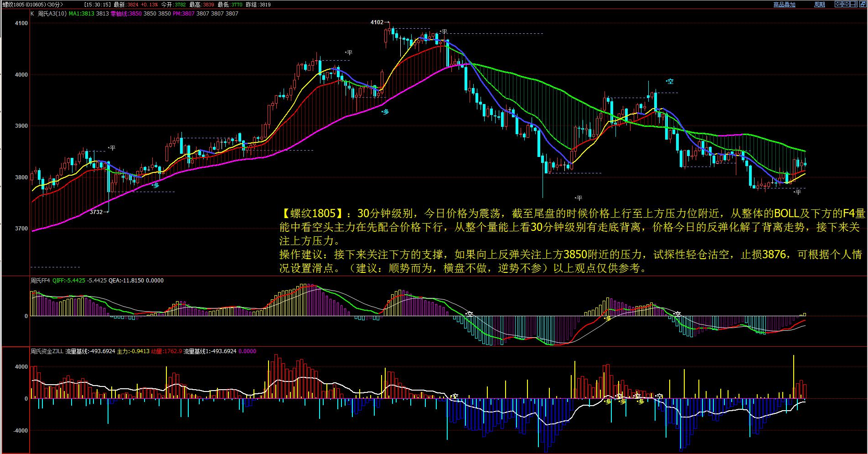868x454 pixels.
Task: Click the restore window icon in the chart header
Action: tap(863, 4)
